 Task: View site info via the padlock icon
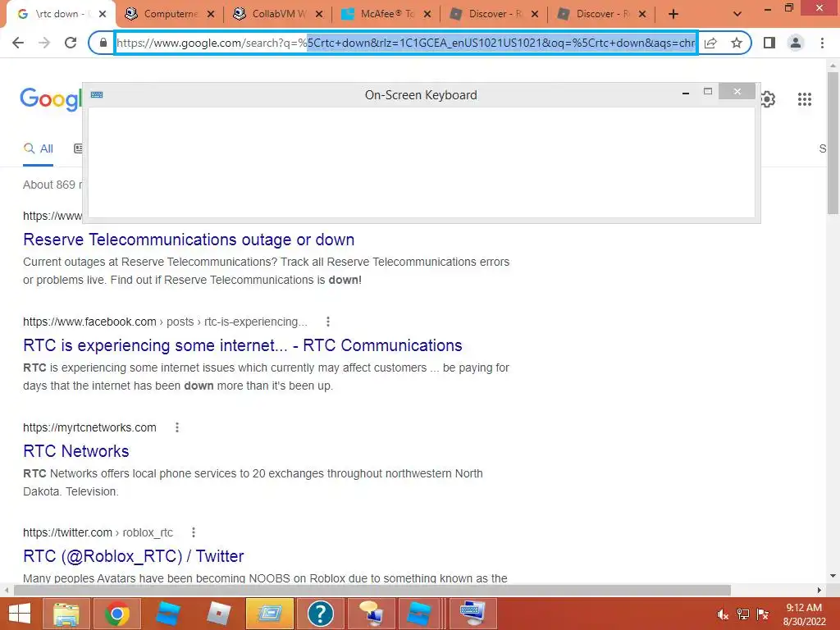pos(103,43)
